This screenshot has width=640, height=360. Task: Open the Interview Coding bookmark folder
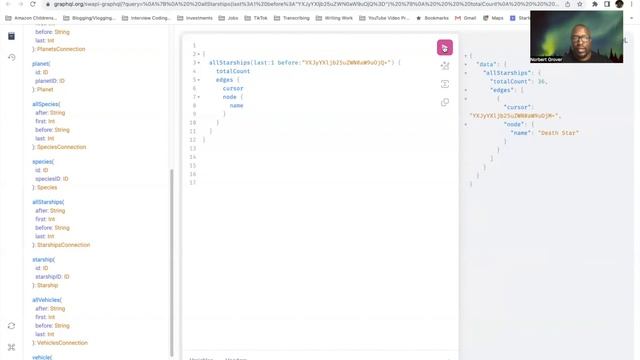(x=147, y=18)
